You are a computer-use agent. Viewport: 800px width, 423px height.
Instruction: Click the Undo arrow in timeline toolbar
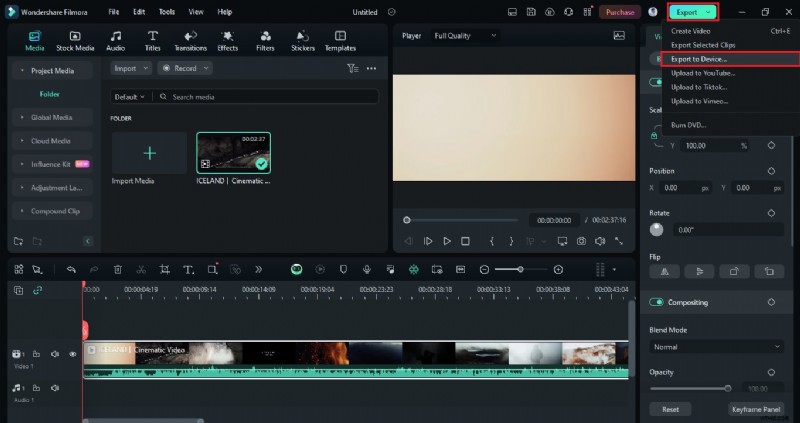pyautogui.click(x=71, y=269)
